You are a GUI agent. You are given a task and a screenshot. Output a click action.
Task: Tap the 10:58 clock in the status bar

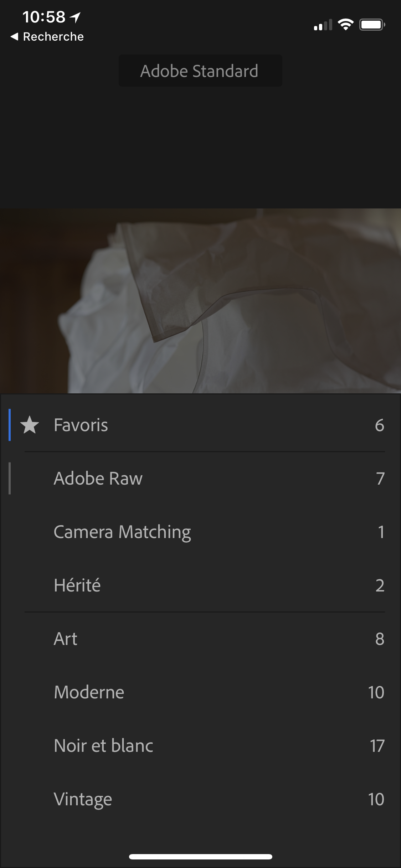coord(44,17)
